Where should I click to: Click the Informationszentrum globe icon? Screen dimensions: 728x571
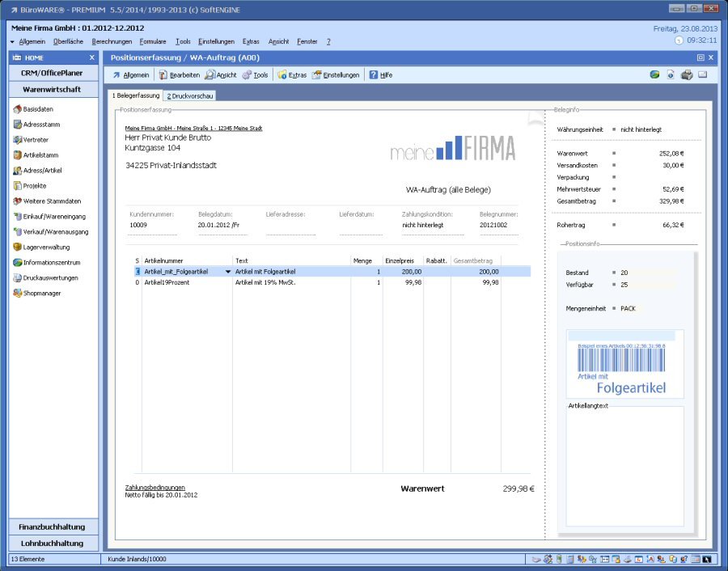18,262
